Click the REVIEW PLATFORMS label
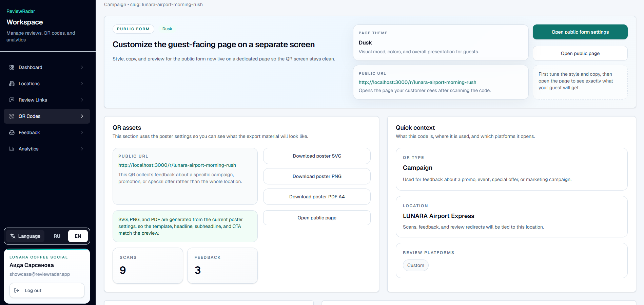The height and width of the screenshot is (305, 644). (429, 253)
